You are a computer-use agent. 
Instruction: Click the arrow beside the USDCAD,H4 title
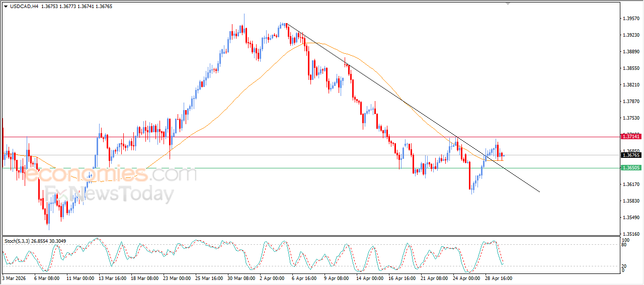click(x=6, y=7)
